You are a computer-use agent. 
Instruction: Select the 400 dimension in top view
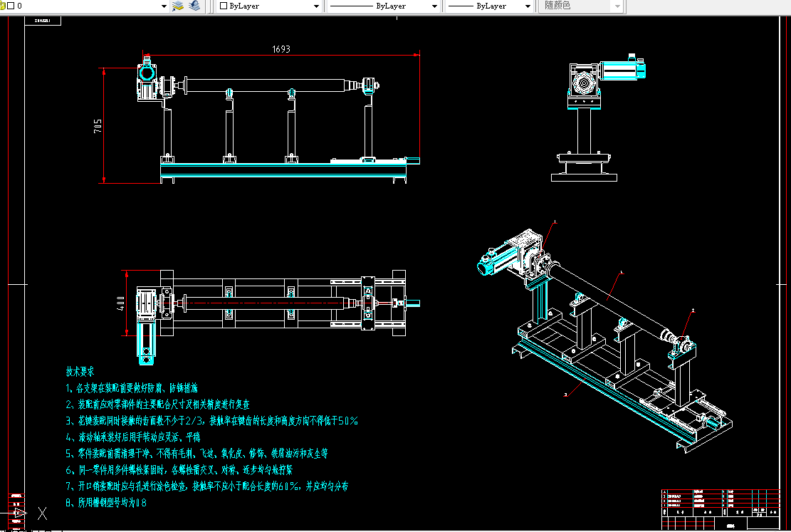pos(120,303)
